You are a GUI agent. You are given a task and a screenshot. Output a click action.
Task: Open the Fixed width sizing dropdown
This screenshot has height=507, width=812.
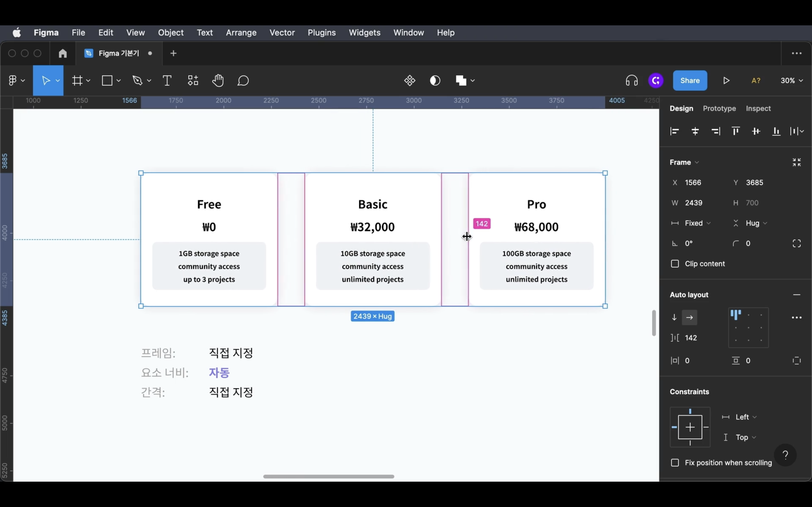click(x=698, y=223)
